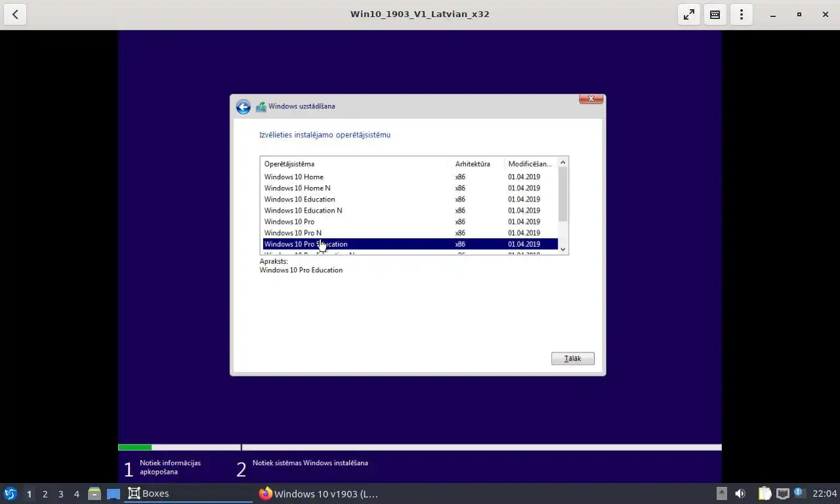Select Windows 10 Home N row

pyautogui.click(x=410, y=188)
